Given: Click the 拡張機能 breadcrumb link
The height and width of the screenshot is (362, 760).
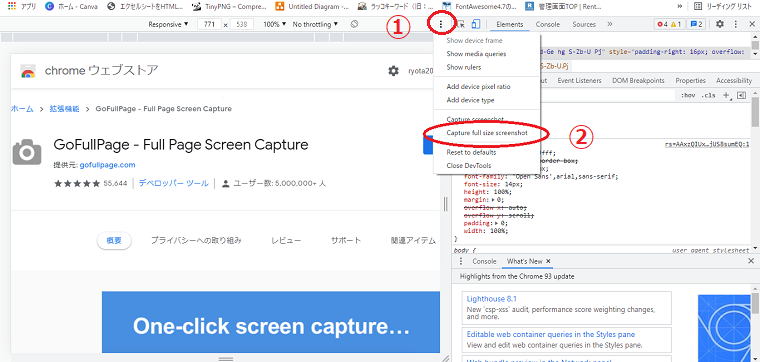Looking at the screenshot, I should coord(64,109).
